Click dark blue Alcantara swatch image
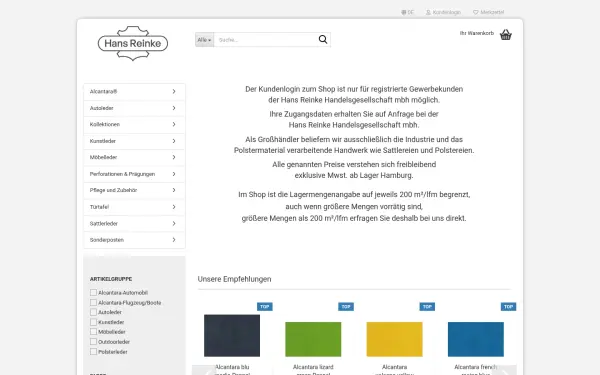600x375 pixels. point(232,336)
